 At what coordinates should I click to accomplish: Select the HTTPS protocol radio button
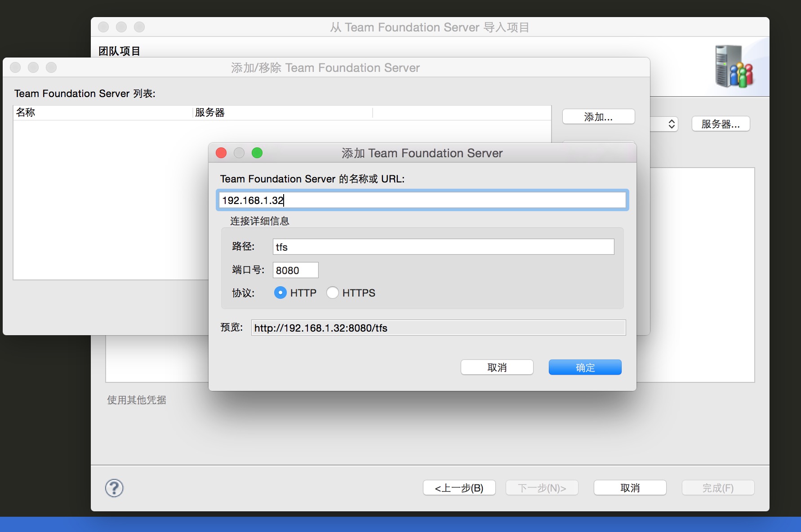point(333,293)
